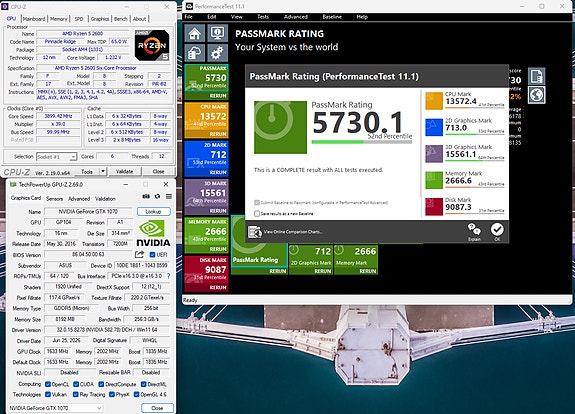Open the PerformanceTest home icon
The width and height of the screenshot is (575, 414).
click(194, 33)
